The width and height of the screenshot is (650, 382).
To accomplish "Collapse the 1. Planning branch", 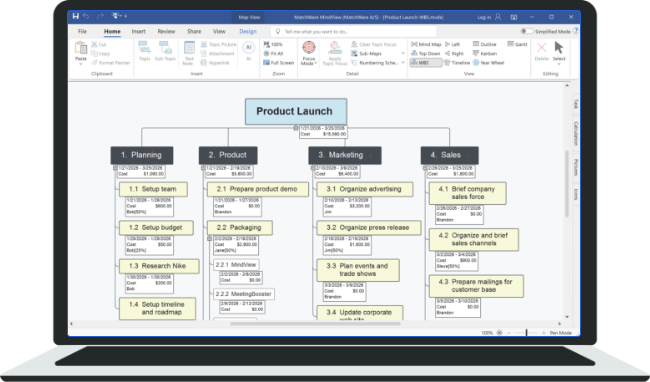I will (115, 168).
